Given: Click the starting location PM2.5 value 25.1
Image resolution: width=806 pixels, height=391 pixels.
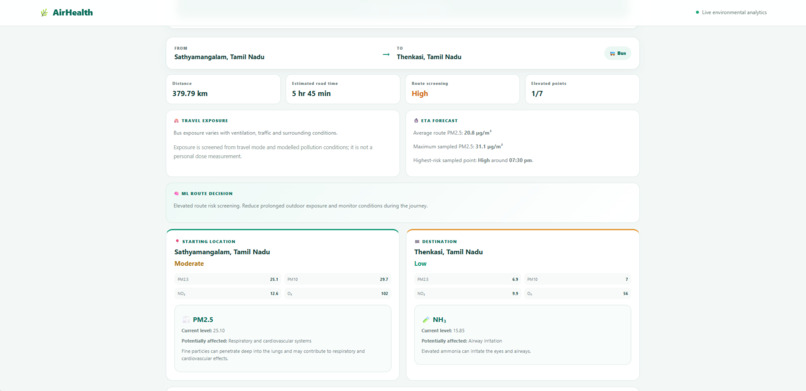Looking at the screenshot, I should click(x=274, y=280).
